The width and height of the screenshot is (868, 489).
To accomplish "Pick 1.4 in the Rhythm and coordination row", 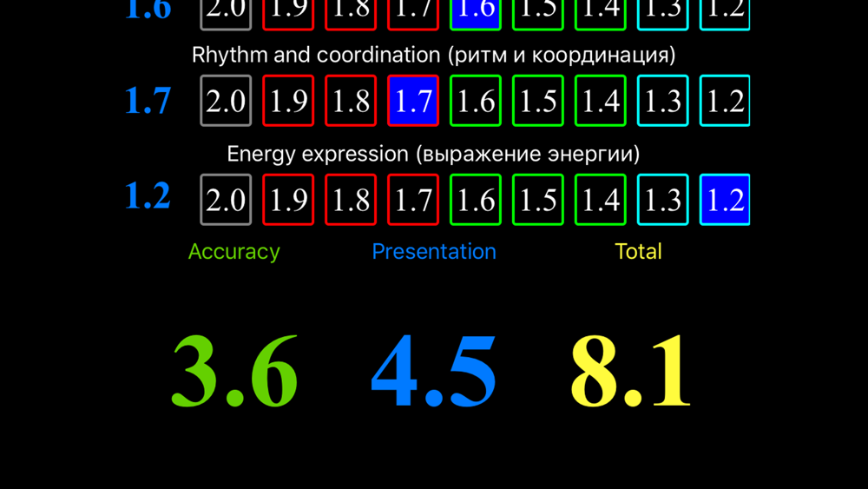I will click(x=601, y=101).
